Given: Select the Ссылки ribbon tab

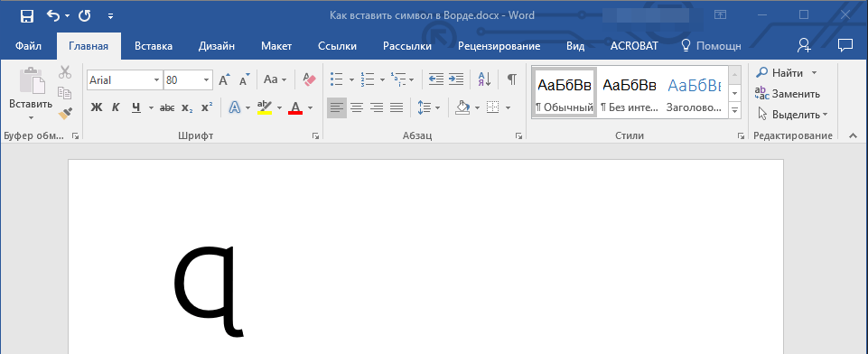Looking at the screenshot, I should [x=337, y=46].
